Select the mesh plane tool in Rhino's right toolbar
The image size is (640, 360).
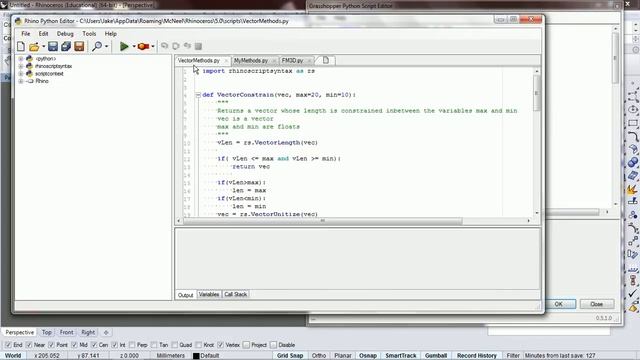click(x=633, y=176)
